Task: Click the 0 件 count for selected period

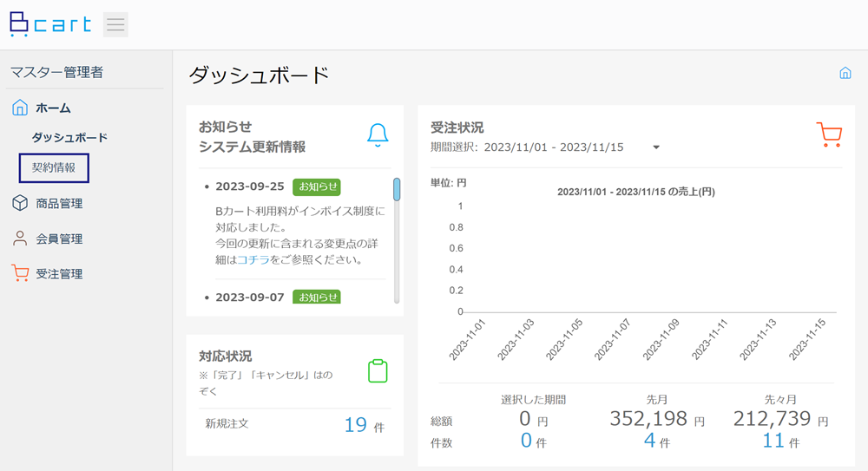Action: (x=533, y=442)
